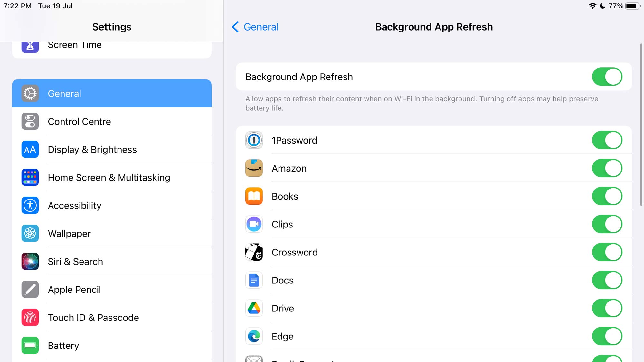The image size is (644, 362).
Task: Open Battery settings
Action: 112,345
